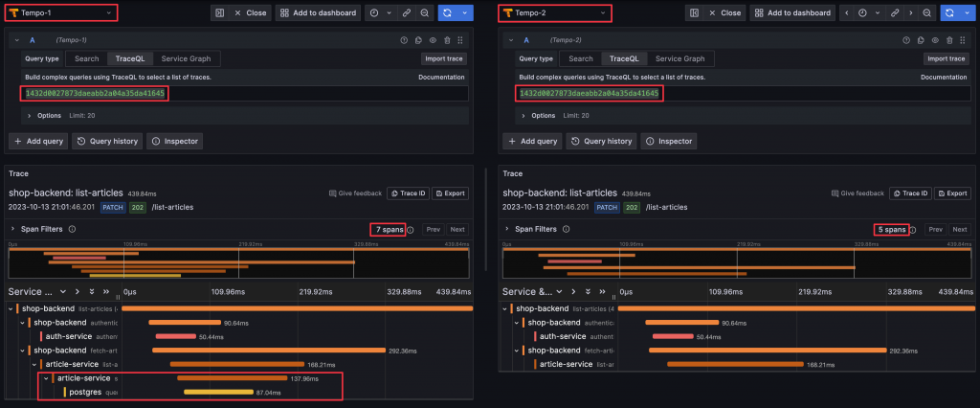Zoom out time range in Tempo-2
The image size is (980, 408).
click(926, 12)
